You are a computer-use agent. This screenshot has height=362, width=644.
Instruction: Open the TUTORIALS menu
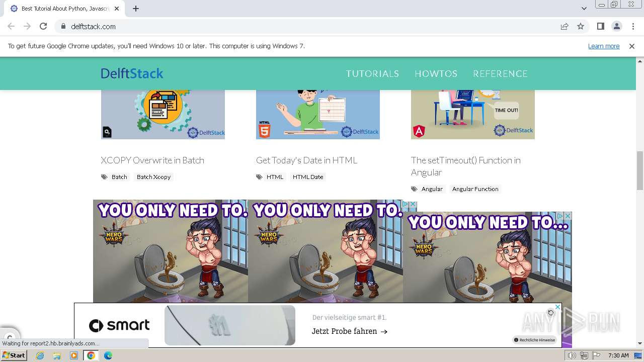click(372, 73)
